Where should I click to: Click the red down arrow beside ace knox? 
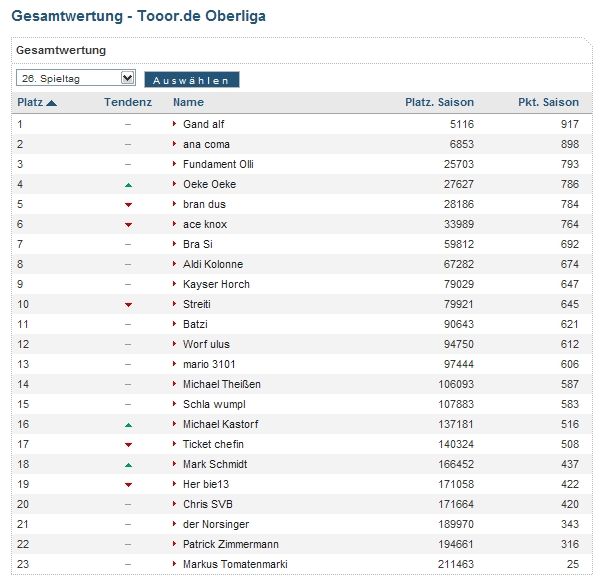pyautogui.click(x=128, y=225)
